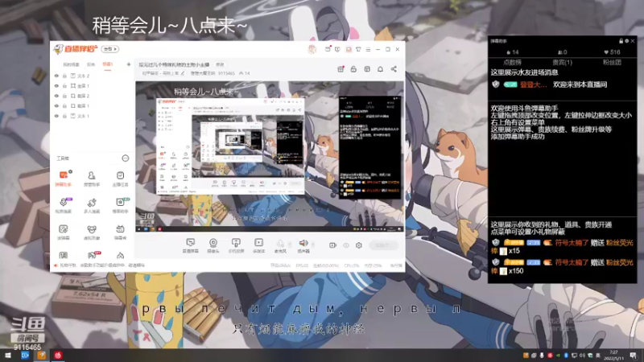Add a 多媒体 media source
Image resolution: width=644 pixels, height=362 pixels.
click(258, 245)
